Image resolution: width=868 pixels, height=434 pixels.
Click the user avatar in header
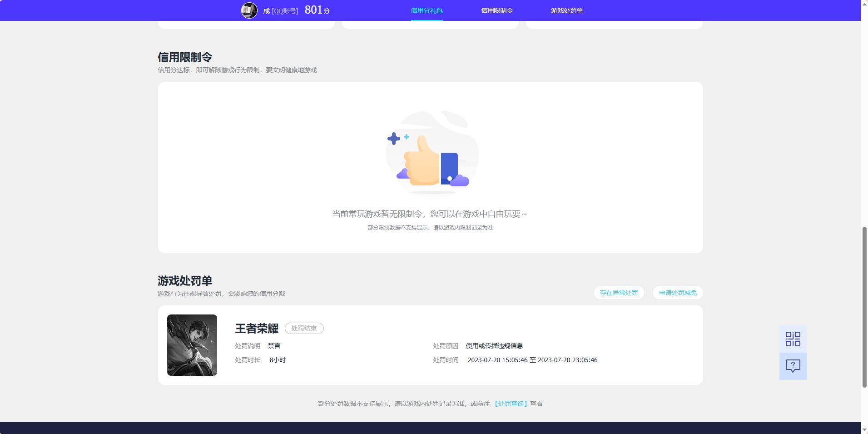click(249, 10)
